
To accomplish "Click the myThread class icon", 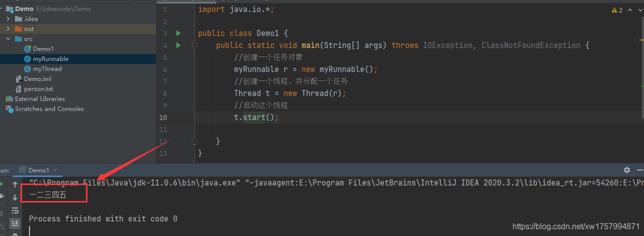I will point(27,69).
